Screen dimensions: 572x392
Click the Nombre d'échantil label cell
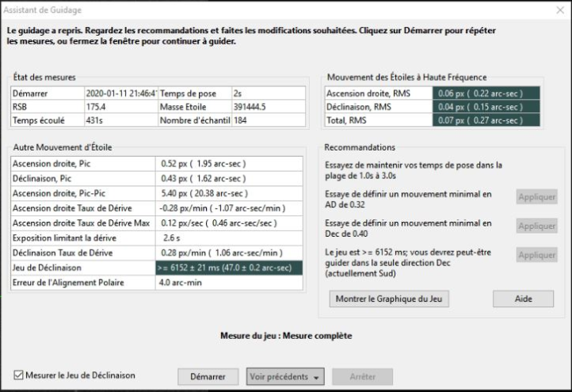coord(195,120)
